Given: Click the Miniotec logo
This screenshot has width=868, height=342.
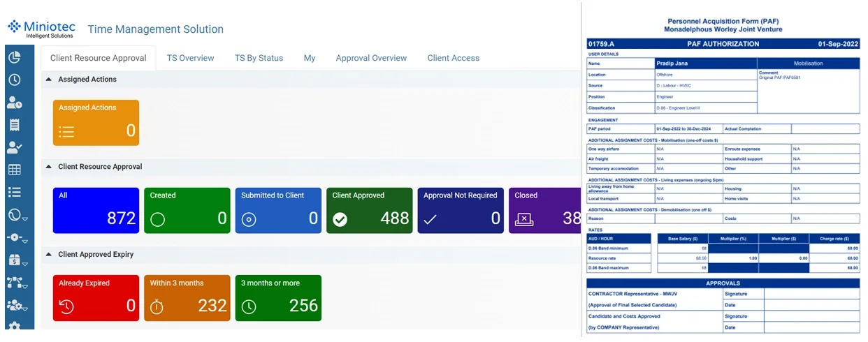Looking at the screenshot, I should (x=40, y=29).
